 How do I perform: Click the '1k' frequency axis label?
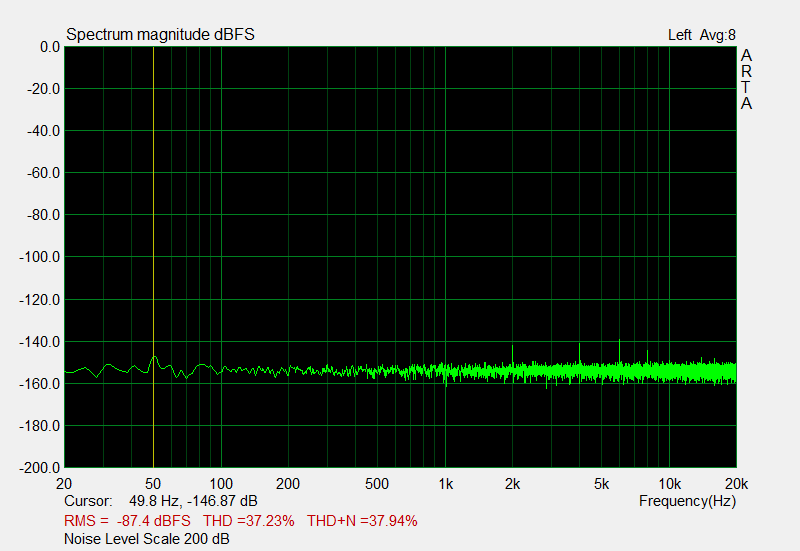[445, 484]
